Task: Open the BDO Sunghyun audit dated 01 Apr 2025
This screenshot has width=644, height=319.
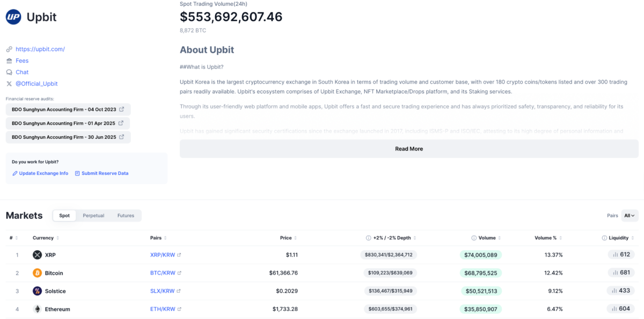Action: [x=68, y=123]
